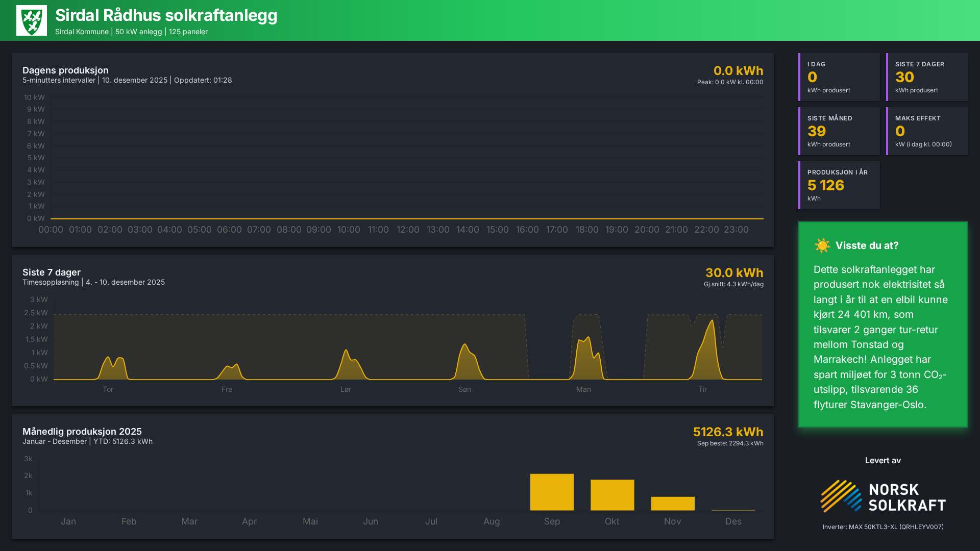Screen dimensions: 980x551
Task: Select the Norsk Solkraft logo
Action: point(883,495)
